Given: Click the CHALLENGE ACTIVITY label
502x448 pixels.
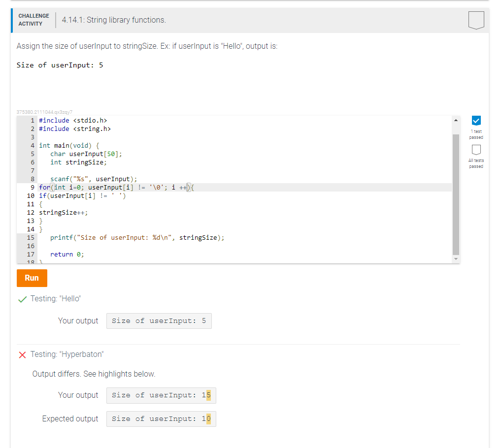Looking at the screenshot, I should pos(33,20).
